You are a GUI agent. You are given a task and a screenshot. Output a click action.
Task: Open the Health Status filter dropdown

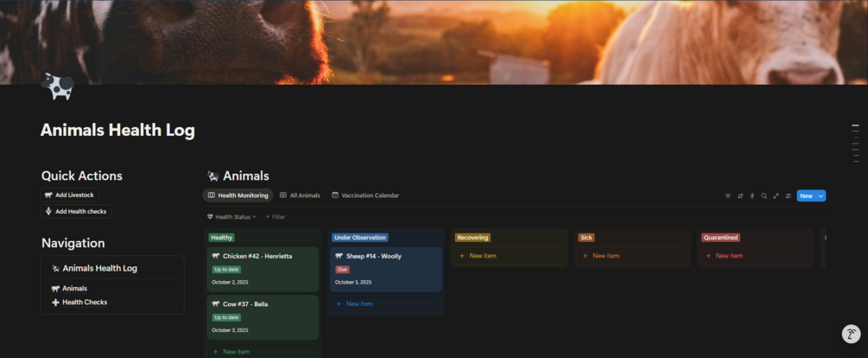[231, 217]
